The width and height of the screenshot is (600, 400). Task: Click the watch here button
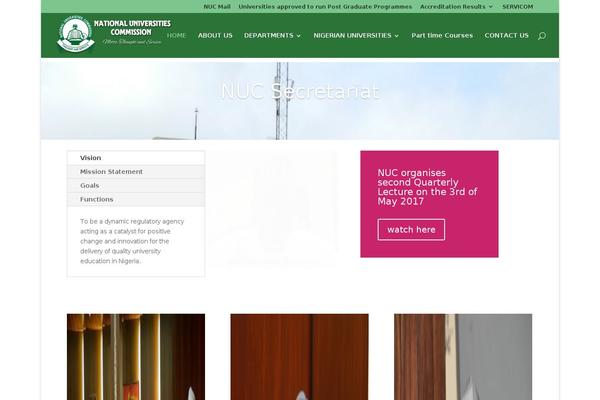(411, 230)
